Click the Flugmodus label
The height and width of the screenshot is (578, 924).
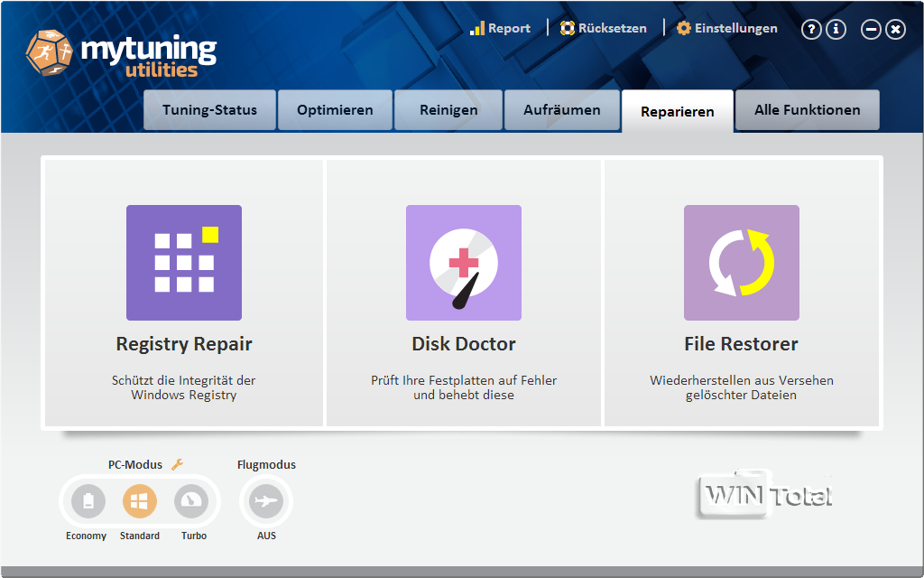tap(266, 465)
